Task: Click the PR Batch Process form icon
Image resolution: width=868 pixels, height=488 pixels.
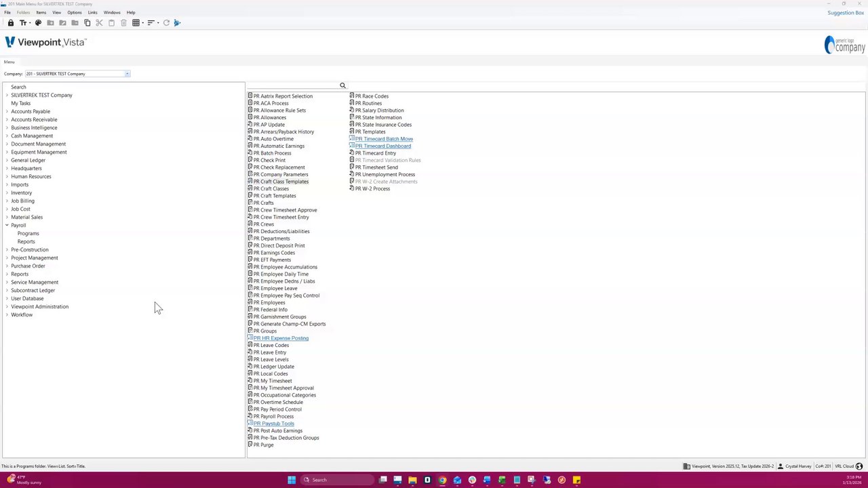Action: (250, 153)
